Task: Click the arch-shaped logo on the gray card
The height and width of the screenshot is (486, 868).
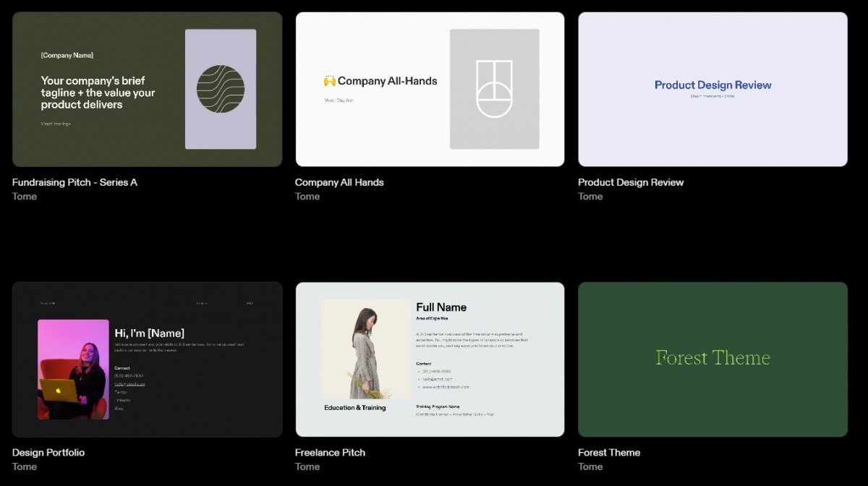Action: tap(494, 89)
